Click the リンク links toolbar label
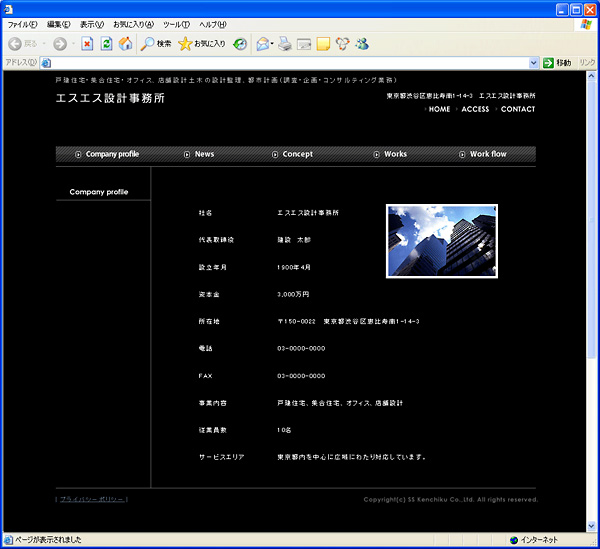Image resolution: width=600 pixels, height=549 pixels. [x=587, y=63]
